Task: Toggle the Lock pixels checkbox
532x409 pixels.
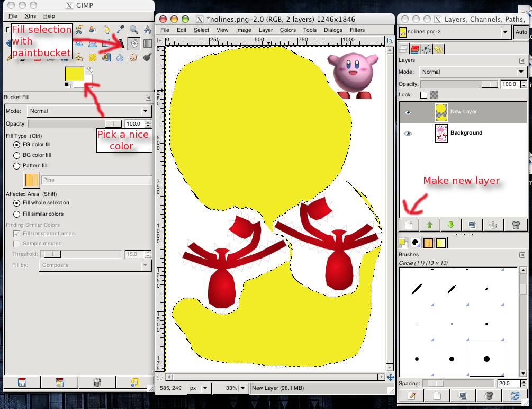Action: pyautogui.click(x=423, y=95)
